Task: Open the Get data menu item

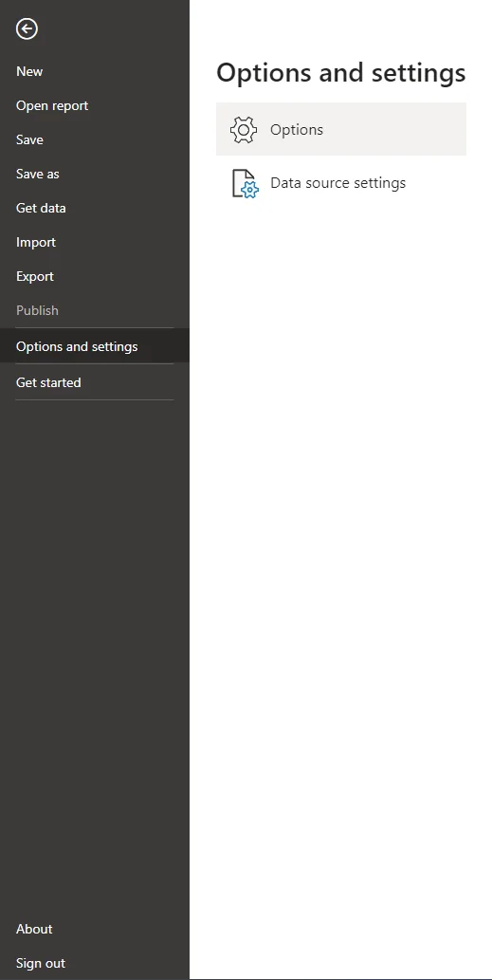Action: [41, 208]
